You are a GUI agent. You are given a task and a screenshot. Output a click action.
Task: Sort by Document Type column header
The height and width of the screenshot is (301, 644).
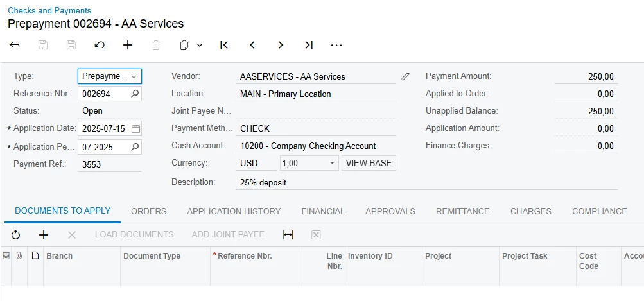(165, 266)
